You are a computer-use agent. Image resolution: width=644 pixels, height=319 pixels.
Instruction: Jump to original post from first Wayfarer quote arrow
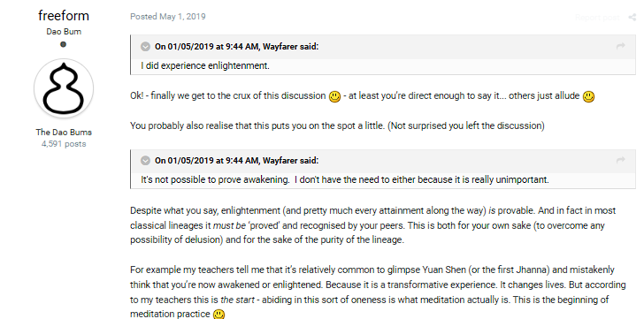coord(621,46)
